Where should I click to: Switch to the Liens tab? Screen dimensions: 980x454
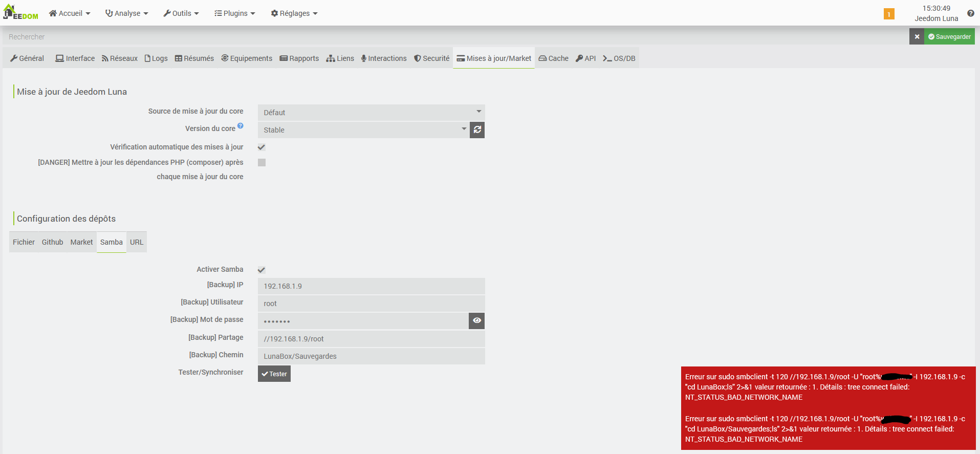click(x=340, y=58)
